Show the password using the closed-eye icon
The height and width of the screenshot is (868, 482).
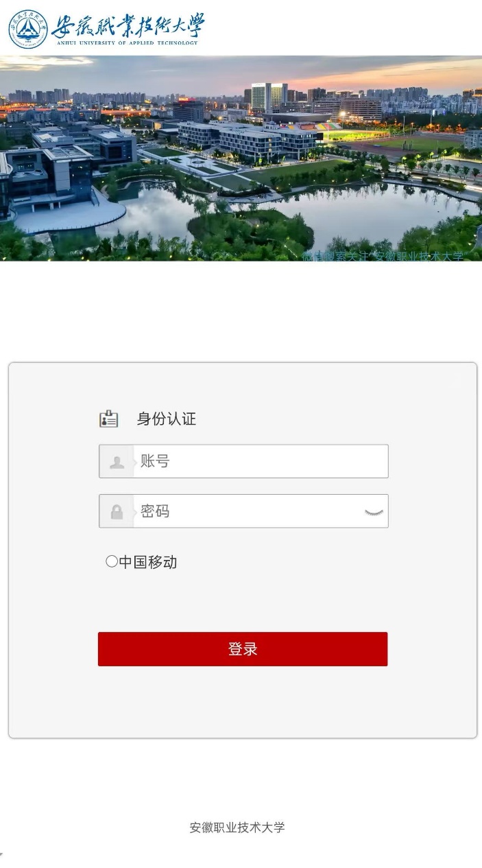tap(374, 512)
